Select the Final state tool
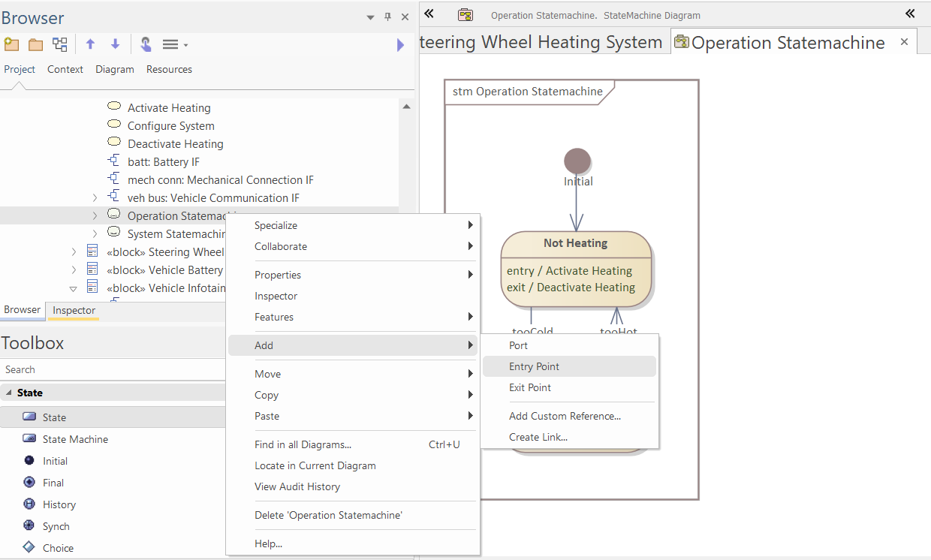Image resolution: width=931 pixels, height=560 pixels. pyautogui.click(x=53, y=483)
